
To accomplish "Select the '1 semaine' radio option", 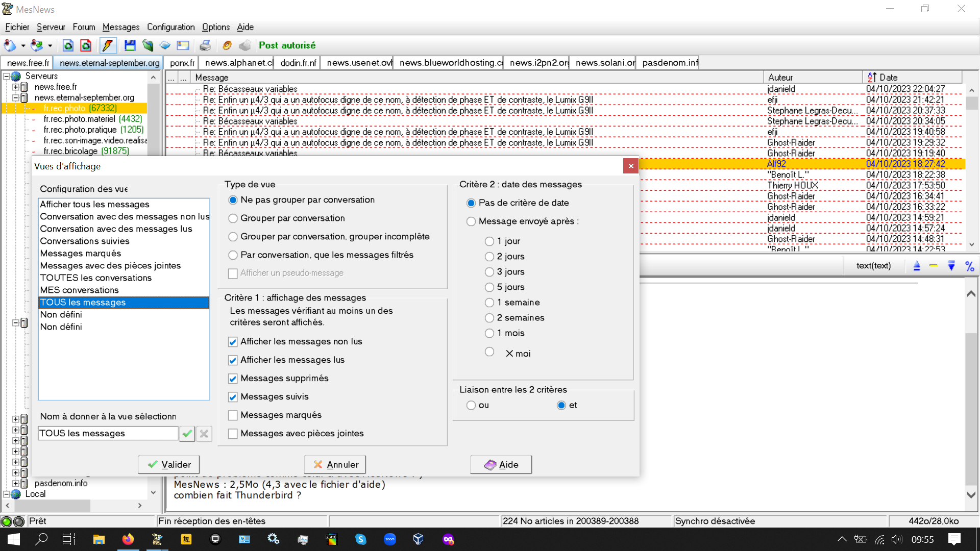I will pos(489,303).
